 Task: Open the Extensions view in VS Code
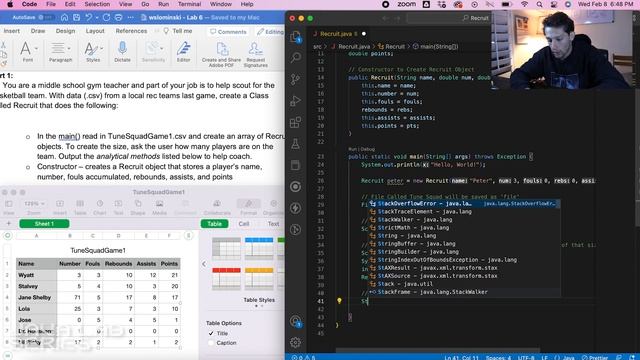pos(296,122)
